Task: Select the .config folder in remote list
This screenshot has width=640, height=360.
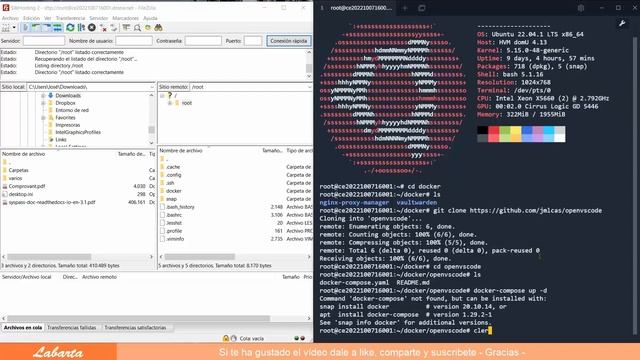Action: pyautogui.click(x=173, y=175)
